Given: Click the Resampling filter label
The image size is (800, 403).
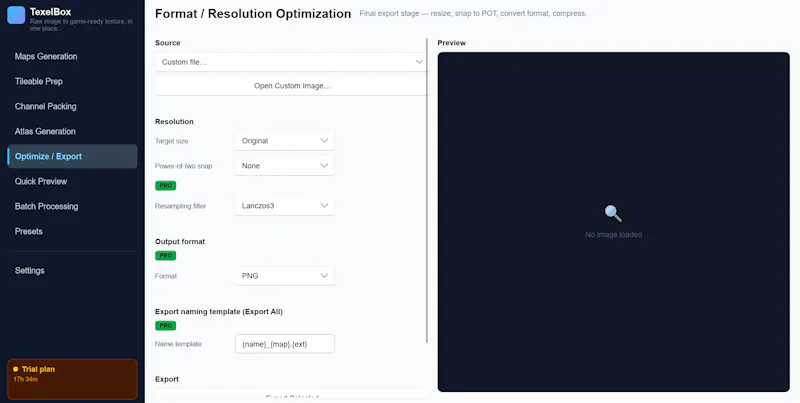Looking at the screenshot, I should 181,206.
